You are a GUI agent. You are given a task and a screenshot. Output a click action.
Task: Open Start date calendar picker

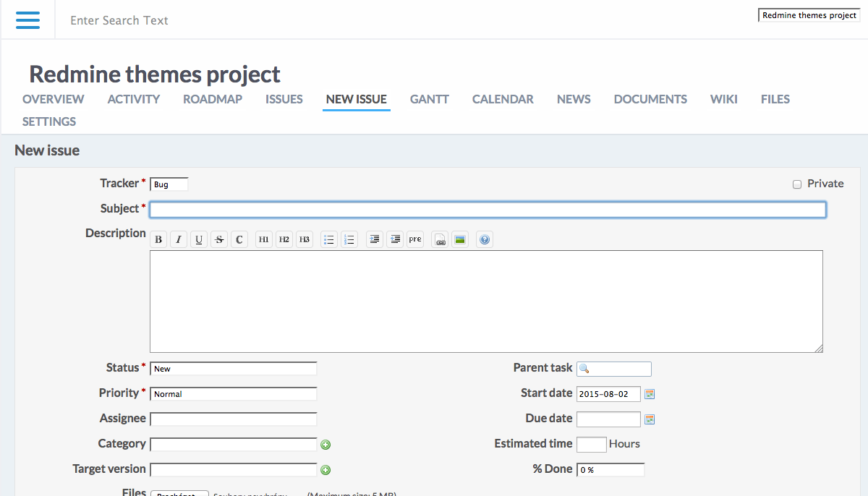coord(650,394)
